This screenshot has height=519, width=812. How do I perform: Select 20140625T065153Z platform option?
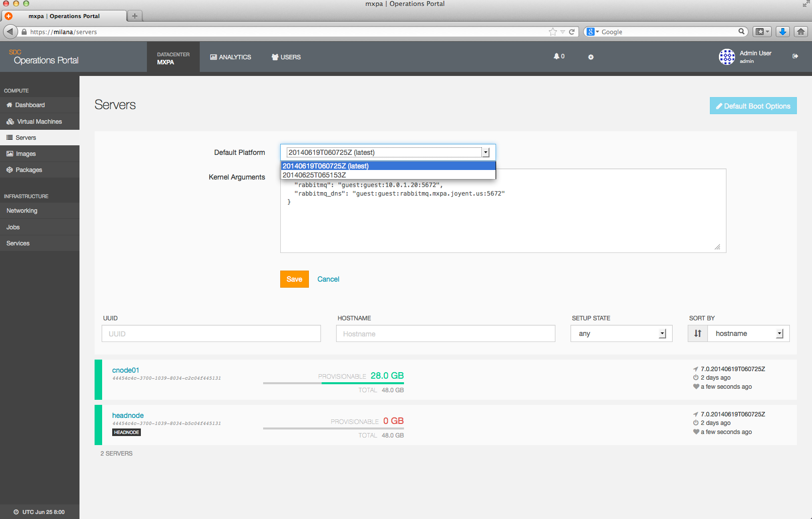(x=388, y=175)
